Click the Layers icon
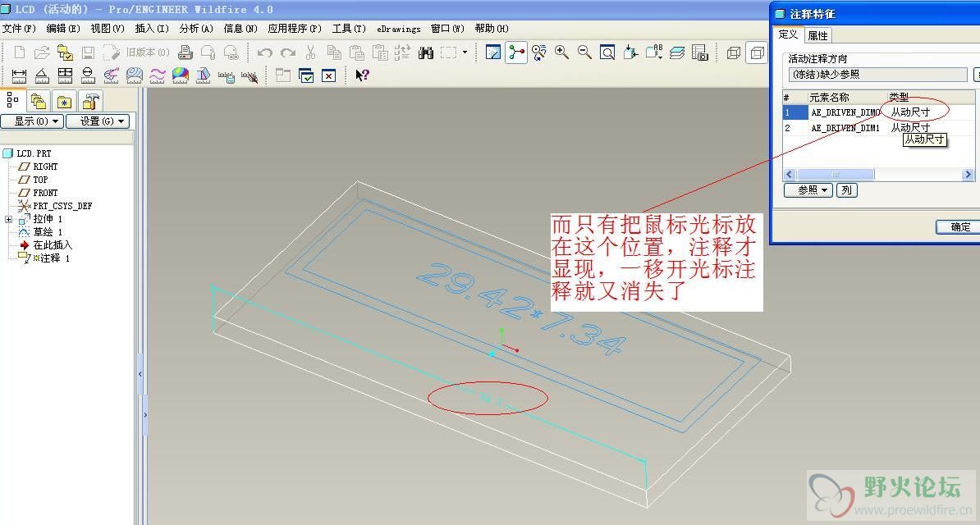This screenshot has height=525, width=980. [x=677, y=52]
